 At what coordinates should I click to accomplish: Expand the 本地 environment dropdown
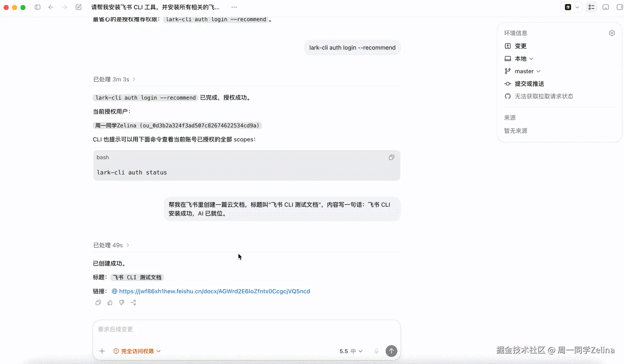point(519,59)
